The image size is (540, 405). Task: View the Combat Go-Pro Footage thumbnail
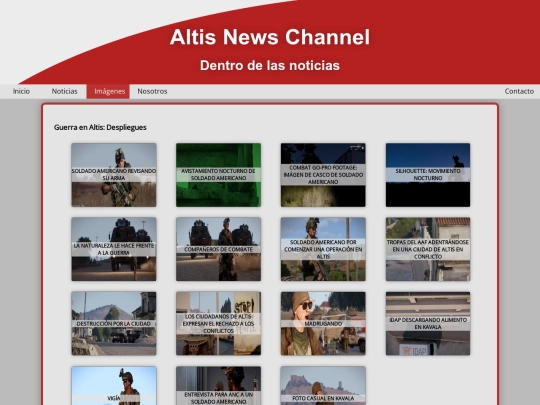pos(323,175)
